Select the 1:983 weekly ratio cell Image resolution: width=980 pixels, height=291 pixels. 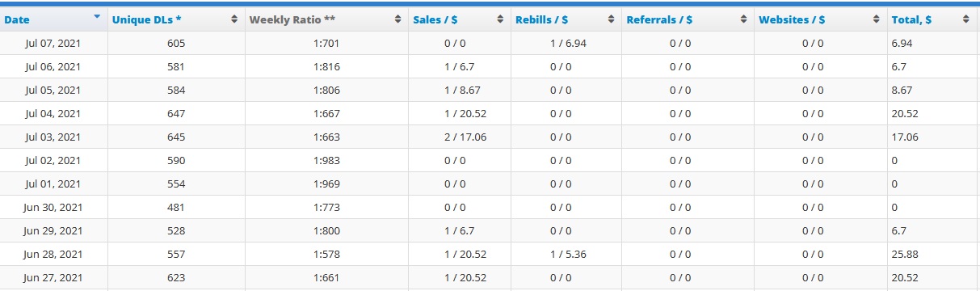[x=326, y=160]
